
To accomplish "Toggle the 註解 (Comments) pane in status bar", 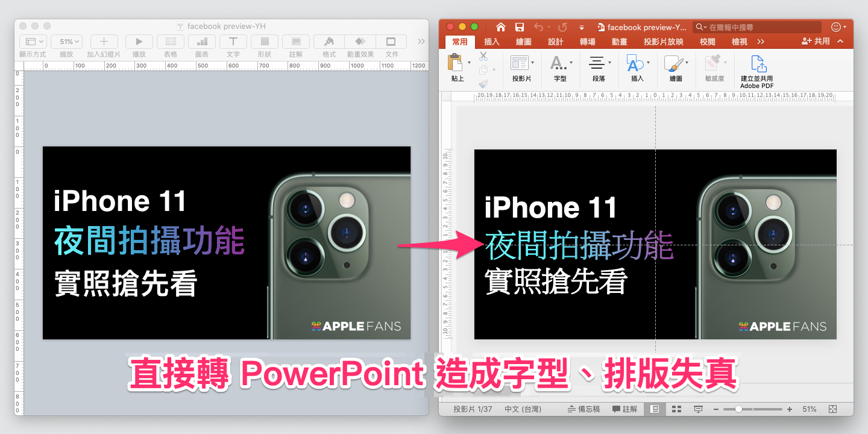I will (624, 409).
